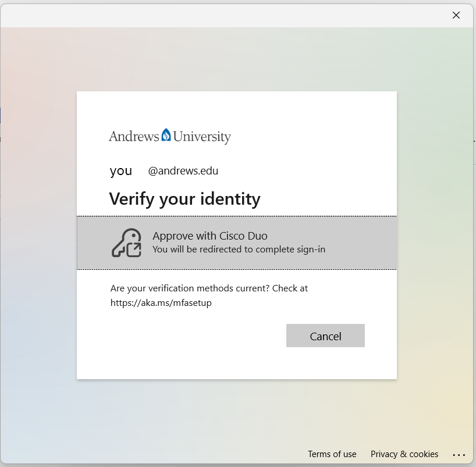This screenshot has width=476, height=467.
Task: Click the Verify your identity heading
Action: [184, 199]
